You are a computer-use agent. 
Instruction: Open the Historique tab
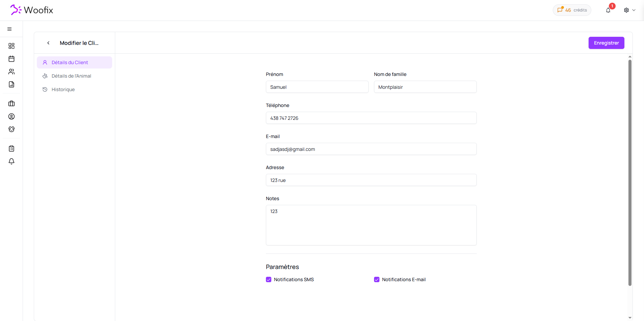63,89
